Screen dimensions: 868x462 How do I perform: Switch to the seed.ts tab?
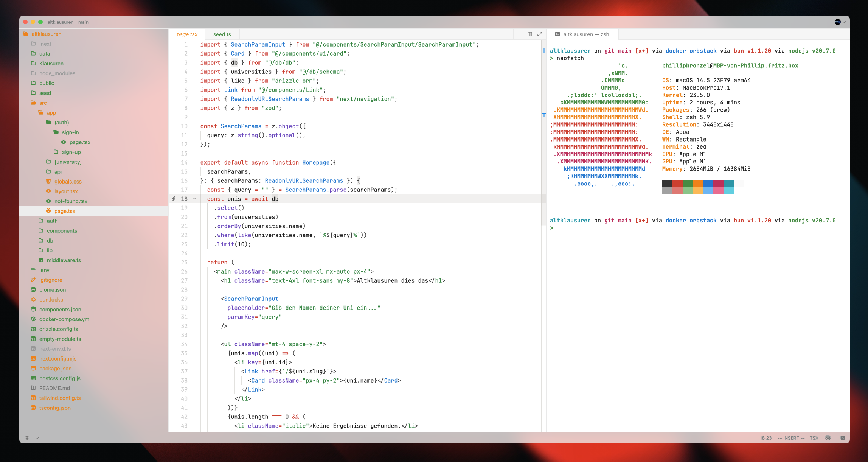tap(222, 34)
